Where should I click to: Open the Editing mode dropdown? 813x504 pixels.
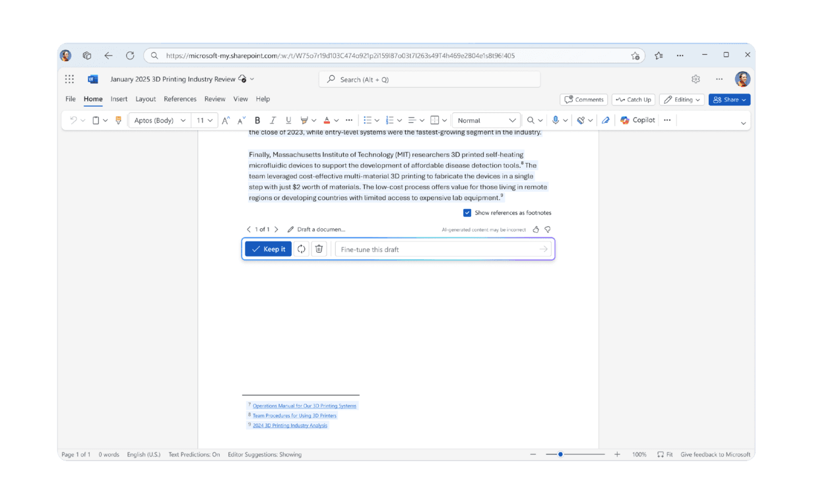pos(682,100)
